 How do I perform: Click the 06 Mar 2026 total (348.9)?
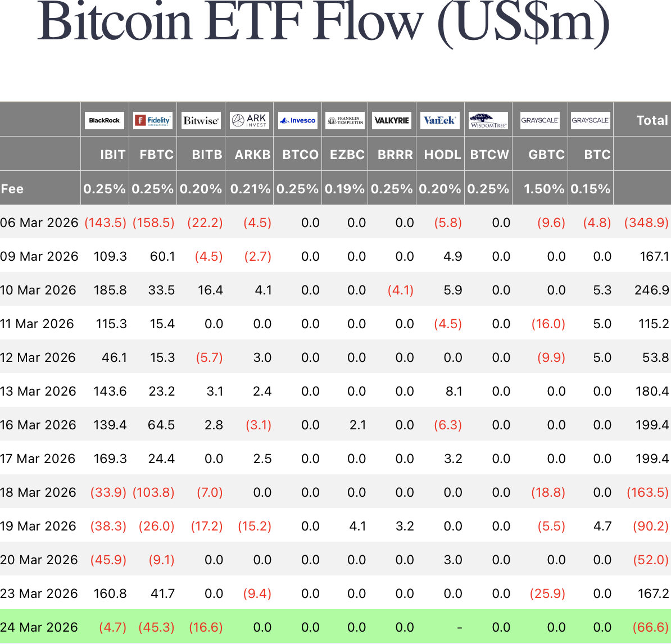(646, 223)
